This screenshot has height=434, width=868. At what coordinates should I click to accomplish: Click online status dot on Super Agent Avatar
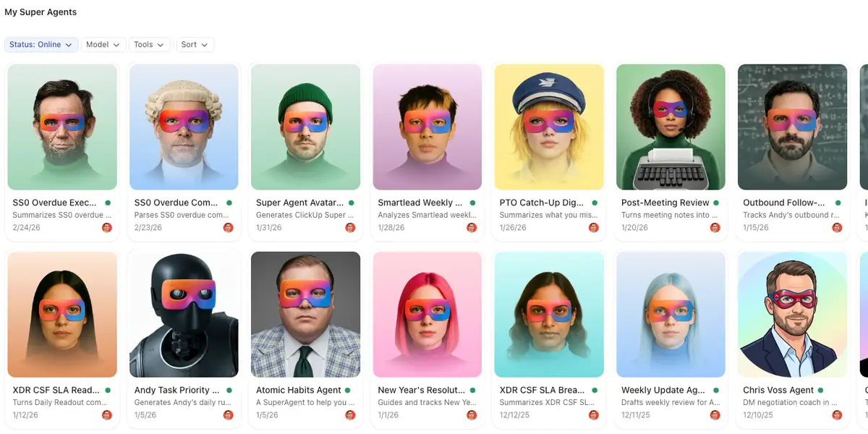(352, 203)
